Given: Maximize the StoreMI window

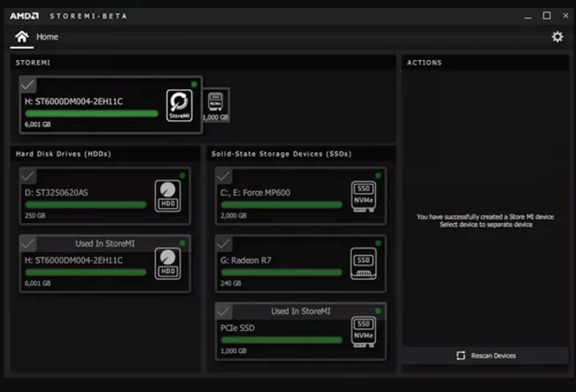Looking at the screenshot, I should click(x=547, y=16).
